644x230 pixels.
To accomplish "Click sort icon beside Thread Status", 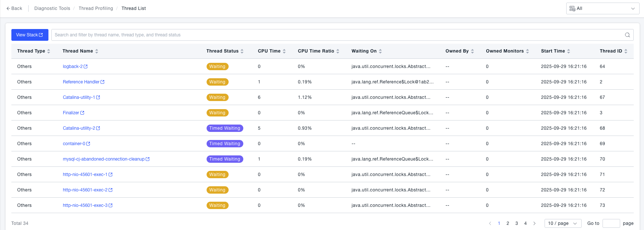I will [x=242, y=51].
